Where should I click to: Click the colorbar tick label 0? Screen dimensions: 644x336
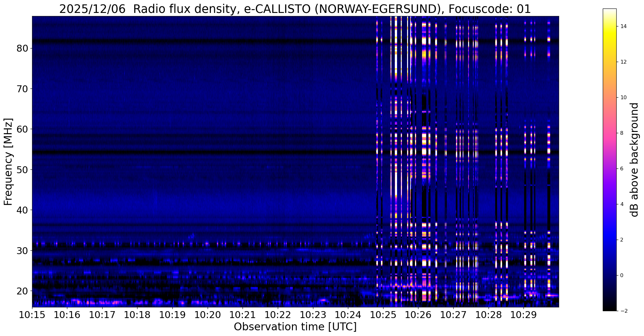621,276
